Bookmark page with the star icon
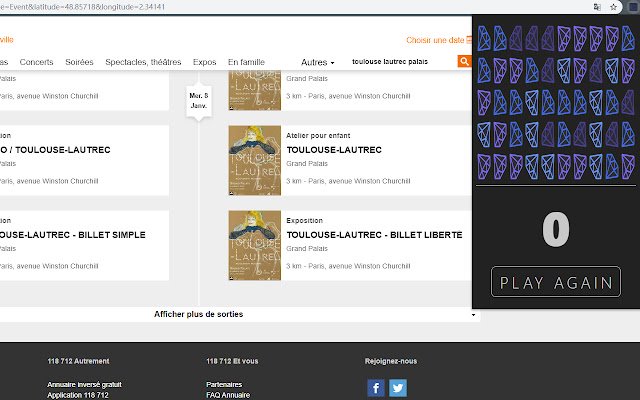This screenshot has width=640, height=400. click(x=613, y=7)
